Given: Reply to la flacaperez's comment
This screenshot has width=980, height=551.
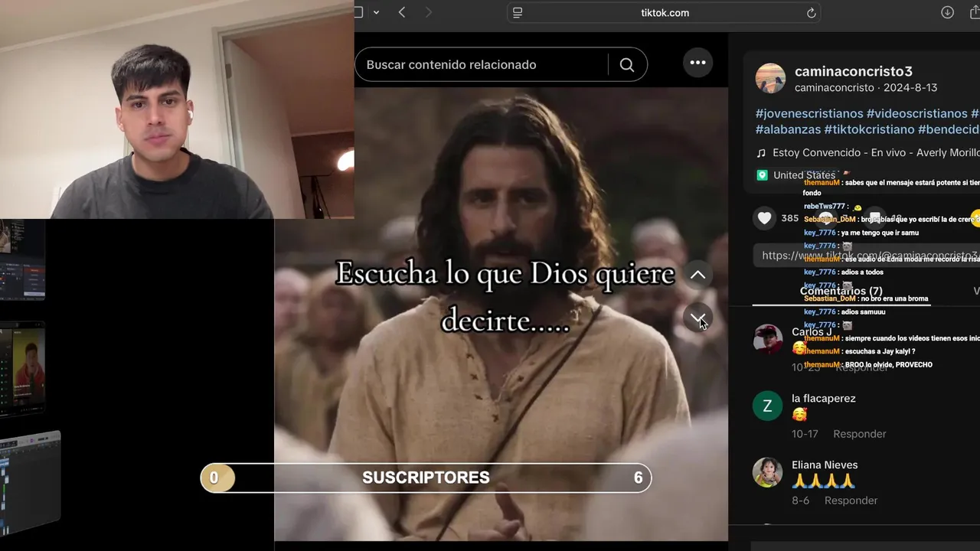Looking at the screenshot, I should [x=859, y=434].
